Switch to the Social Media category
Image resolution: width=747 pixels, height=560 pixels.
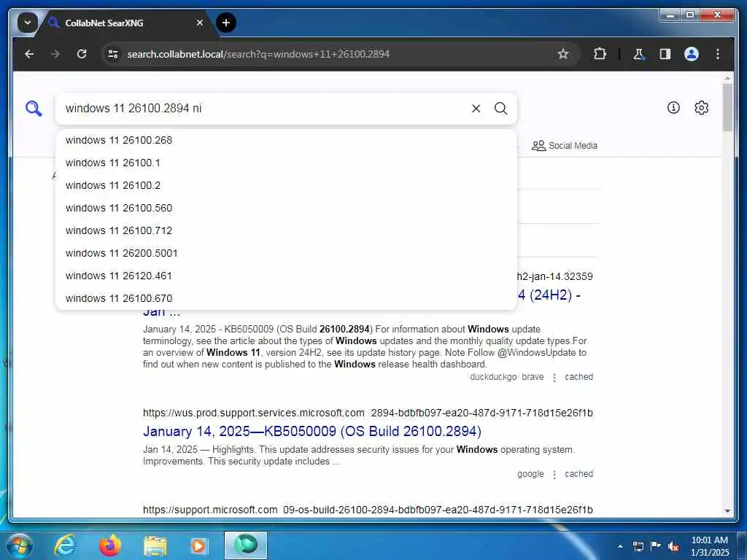[x=565, y=146]
